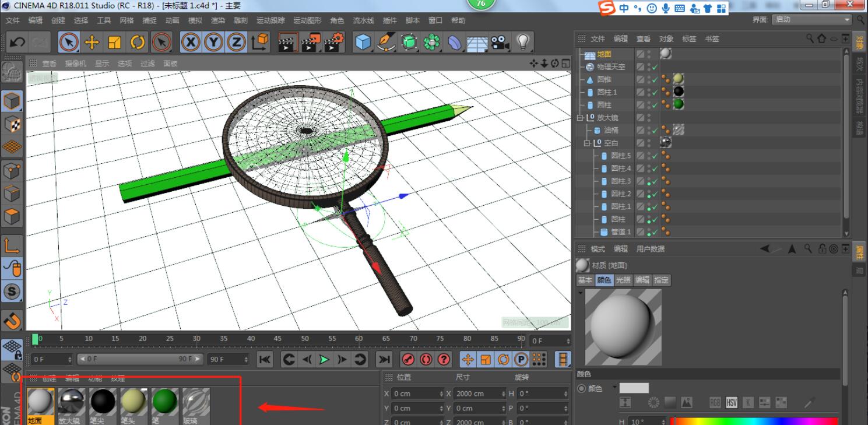This screenshot has height=425, width=868.
Task: Play the animation forward
Action: point(325,360)
